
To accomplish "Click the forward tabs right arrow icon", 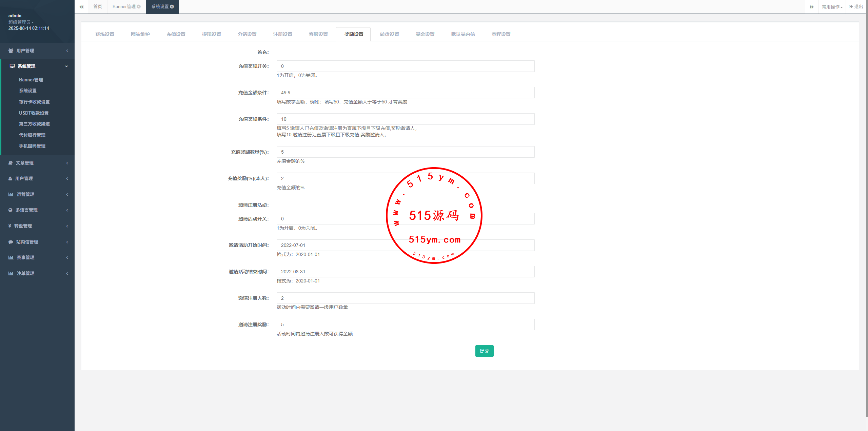I will (x=811, y=7).
